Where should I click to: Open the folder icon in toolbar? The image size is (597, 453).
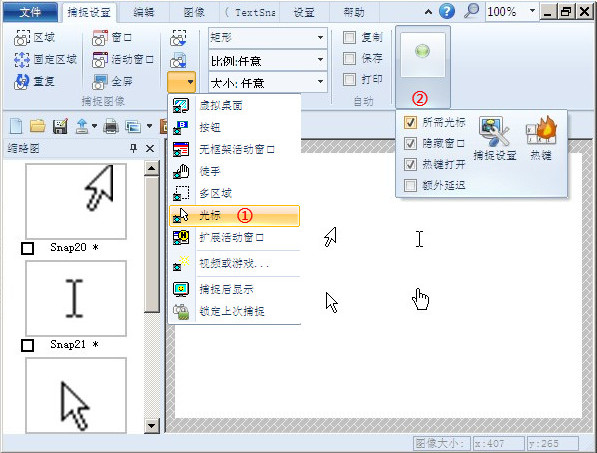click(38, 126)
